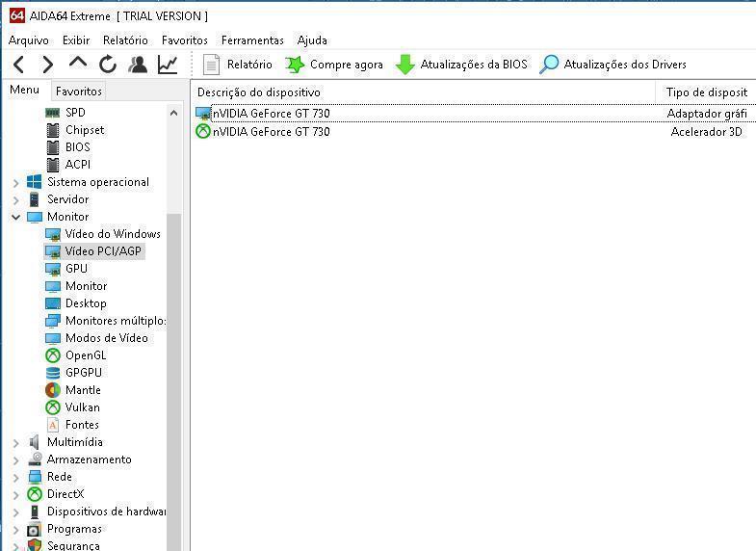
Task: Click the Windows logo for Sistema operacional
Action: [x=35, y=182]
